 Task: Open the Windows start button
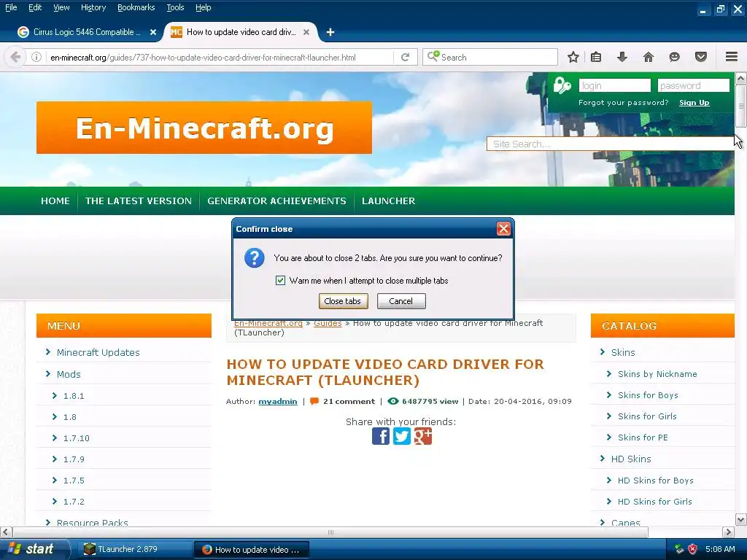click(34, 549)
